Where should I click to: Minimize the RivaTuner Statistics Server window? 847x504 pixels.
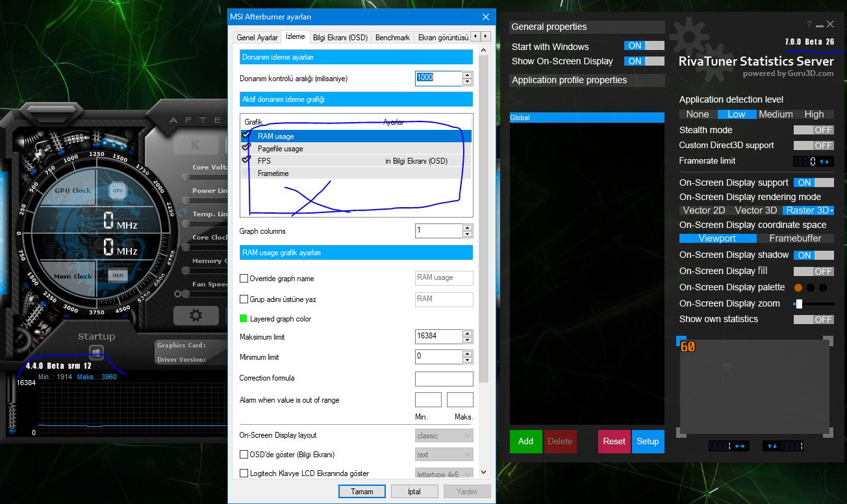[x=820, y=25]
